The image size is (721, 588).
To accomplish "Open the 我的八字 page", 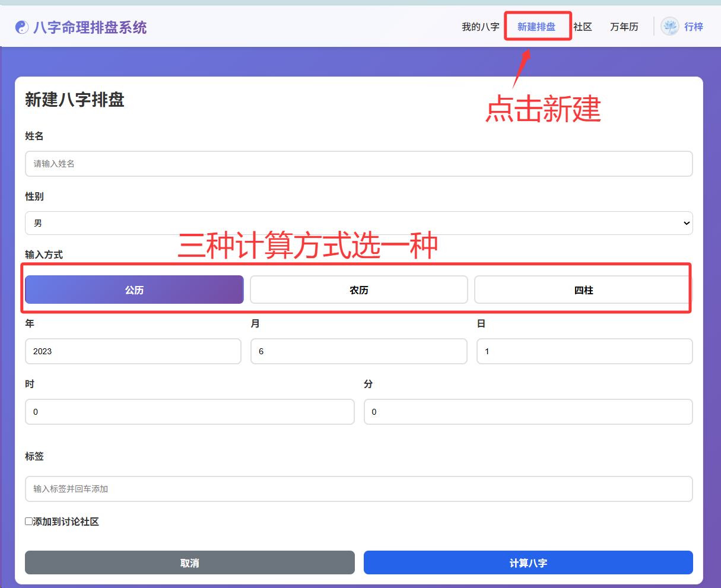I will pyautogui.click(x=480, y=27).
